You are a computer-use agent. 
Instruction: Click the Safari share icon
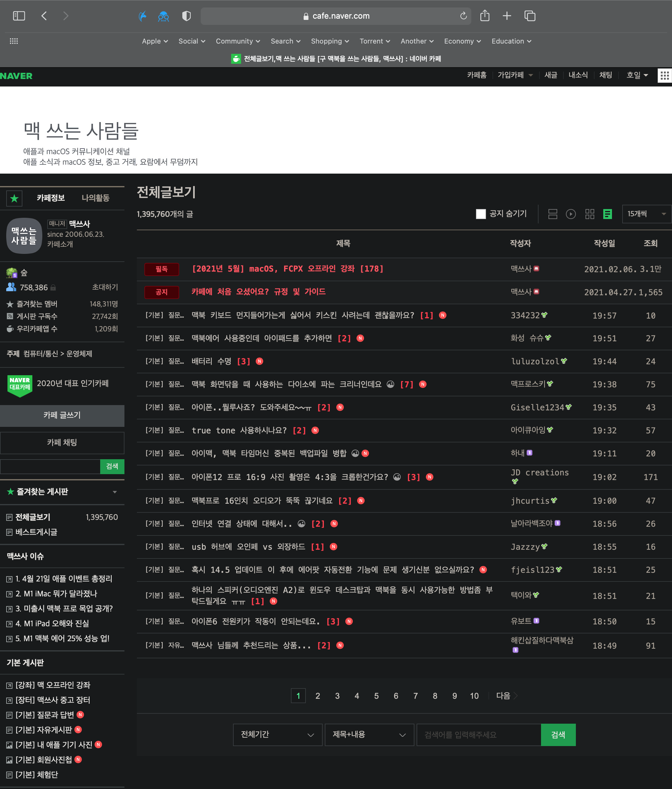(x=484, y=16)
